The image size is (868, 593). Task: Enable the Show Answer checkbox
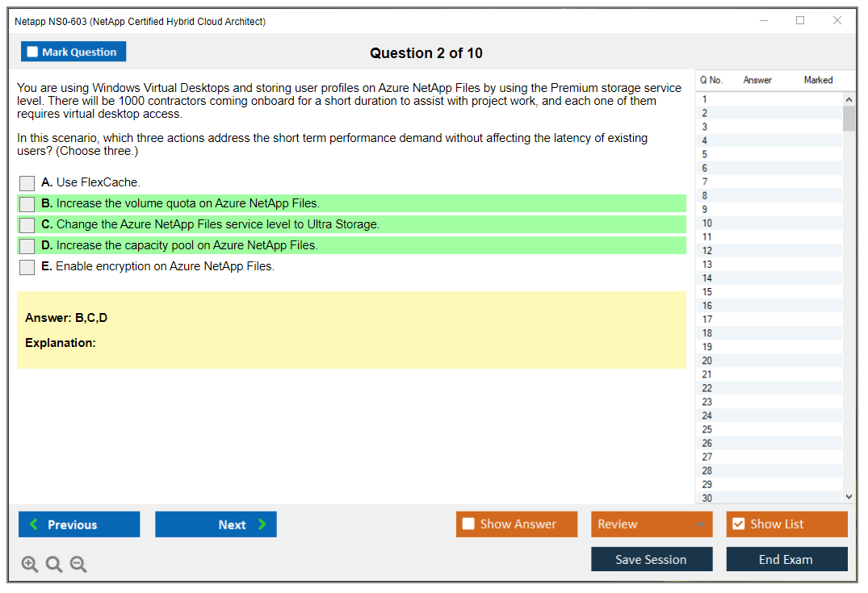tap(469, 524)
